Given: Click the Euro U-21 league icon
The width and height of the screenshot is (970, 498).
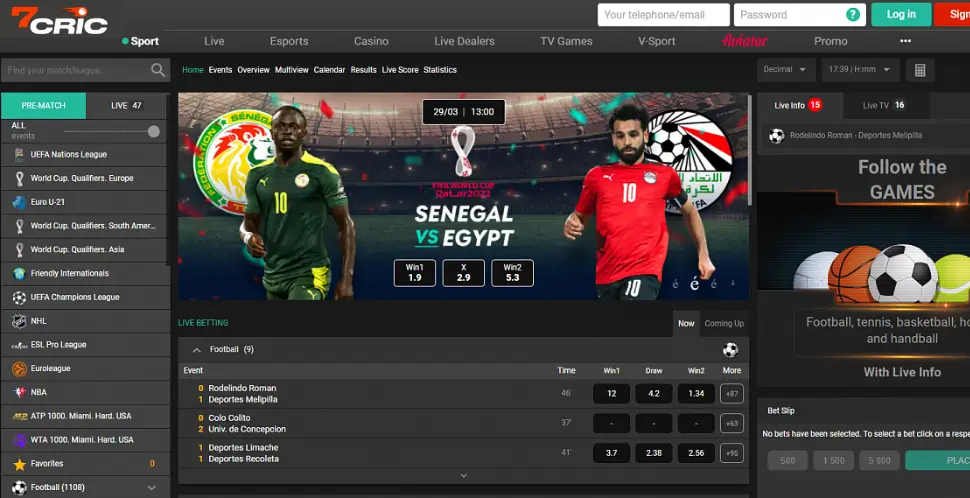Looking at the screenshot, I should point(19,202).
